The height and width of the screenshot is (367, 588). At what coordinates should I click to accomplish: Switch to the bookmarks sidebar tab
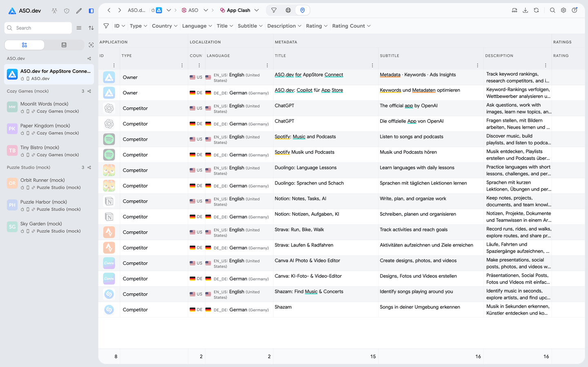[64, 45]
